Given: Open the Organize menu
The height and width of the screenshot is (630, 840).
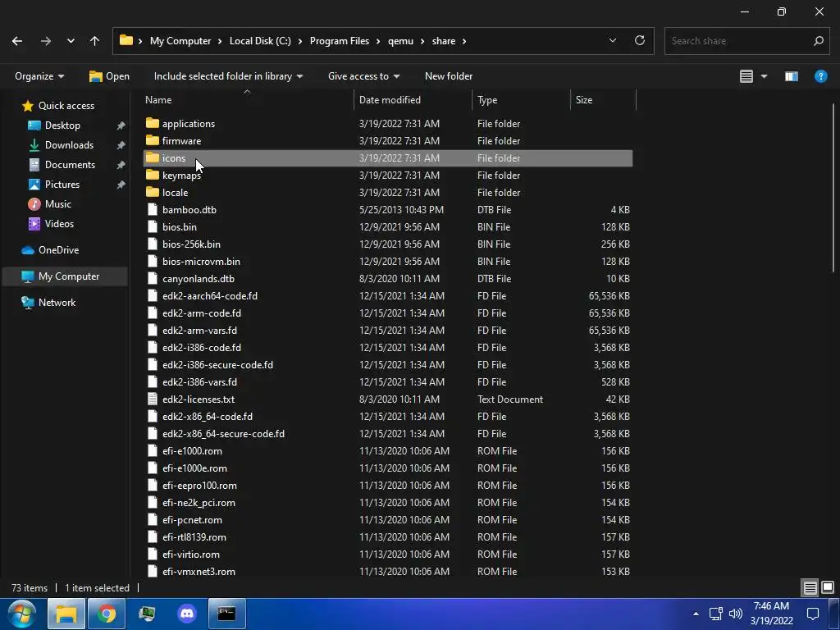Looking at the screenshot, I should (39, 76).
